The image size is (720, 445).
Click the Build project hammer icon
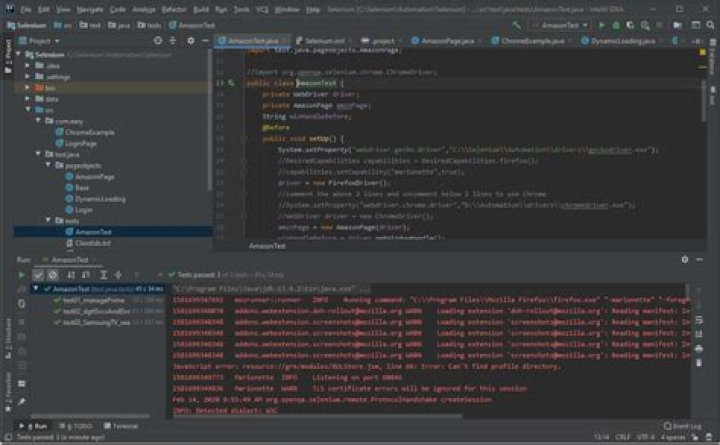tap(517, 25)
